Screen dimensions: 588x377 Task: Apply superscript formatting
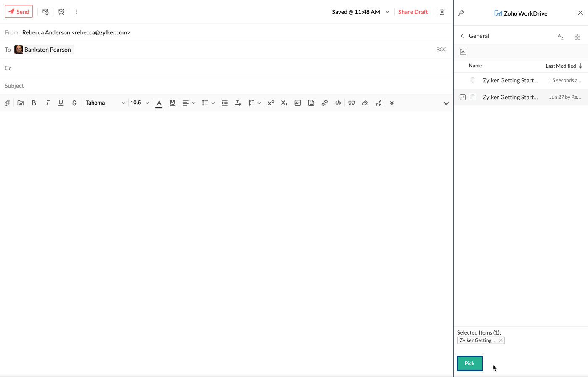[x=271, y=103]
